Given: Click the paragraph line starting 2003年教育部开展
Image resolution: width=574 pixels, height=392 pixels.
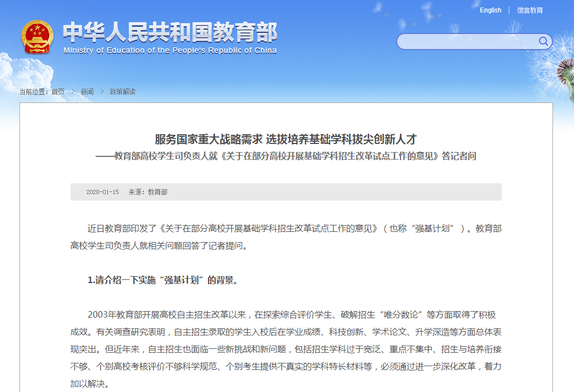Looking at the screenshot, I should point(292,315).
